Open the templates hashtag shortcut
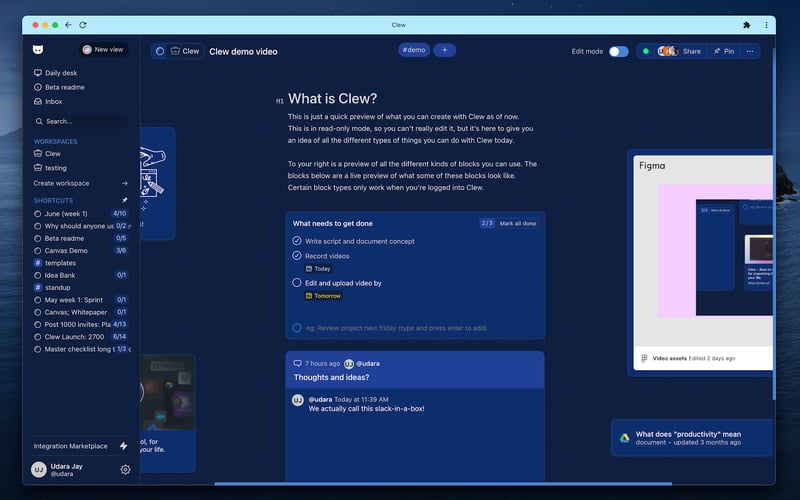800x500 pixels. point(55,263)
